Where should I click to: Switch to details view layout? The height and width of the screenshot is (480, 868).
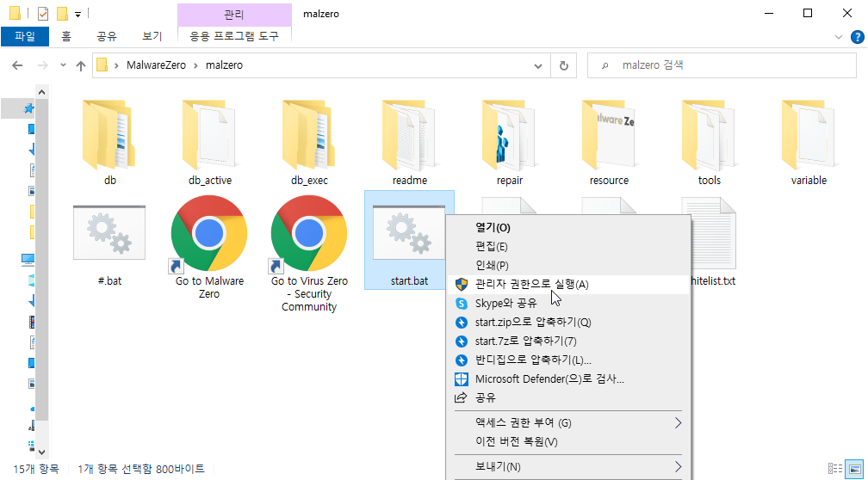(836, 468)
